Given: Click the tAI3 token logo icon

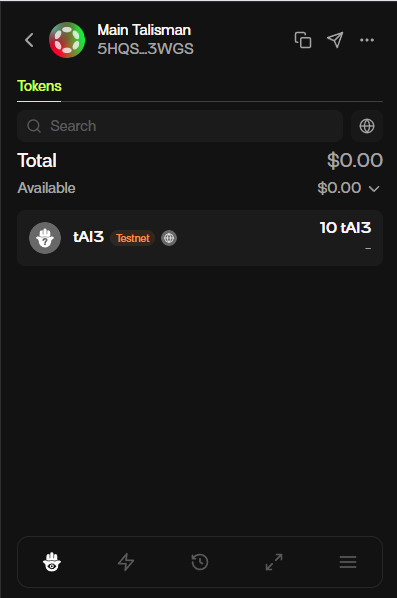Looking at the screenshot, I should (45, 238).
